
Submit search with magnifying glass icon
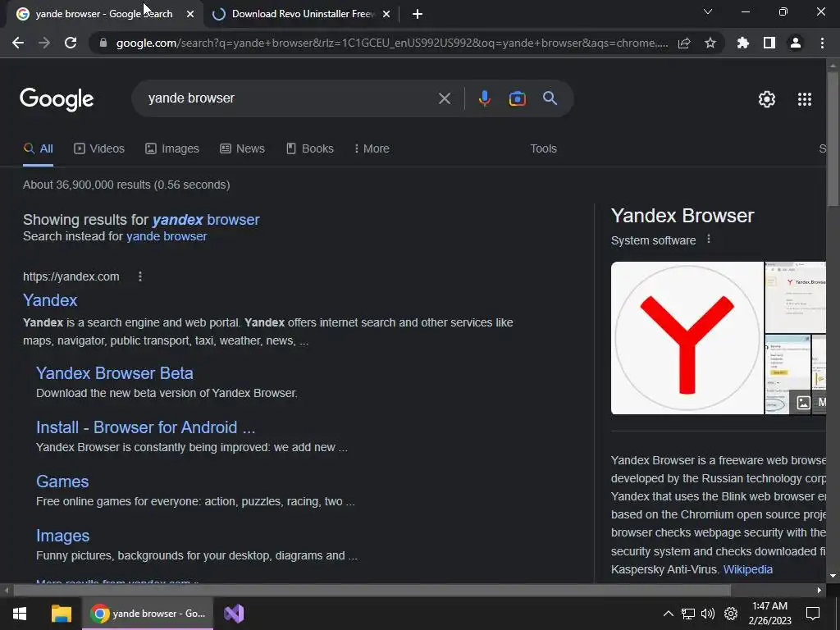tap(550, 98)
